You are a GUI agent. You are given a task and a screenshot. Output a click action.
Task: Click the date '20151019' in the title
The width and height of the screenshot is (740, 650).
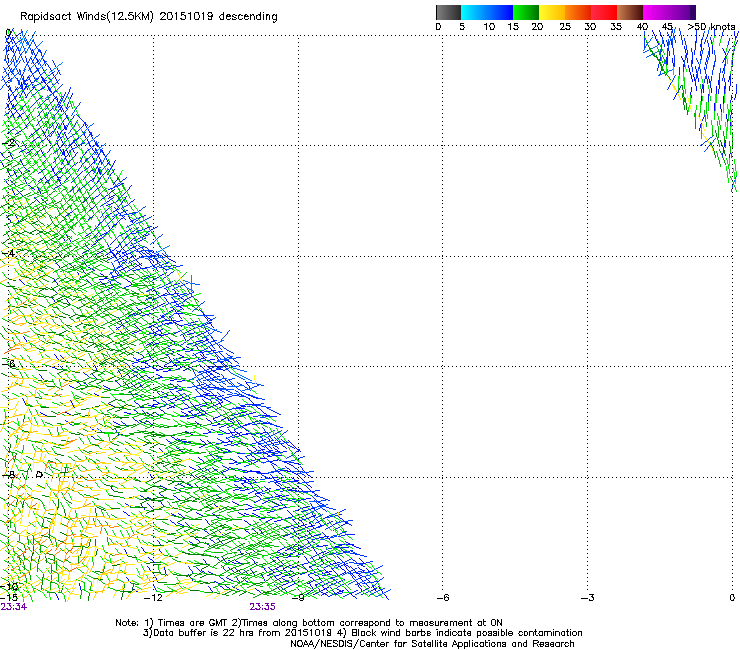pyautogui.click(x=186, y=16)
